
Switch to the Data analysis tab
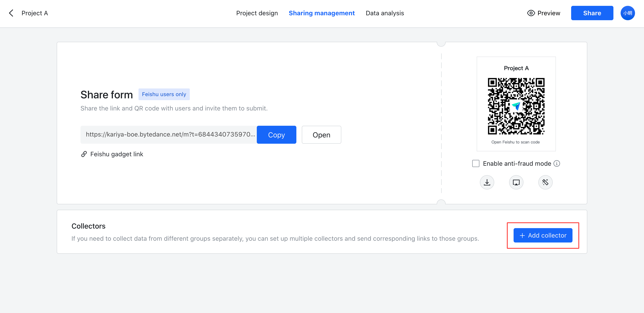(385, 13)
